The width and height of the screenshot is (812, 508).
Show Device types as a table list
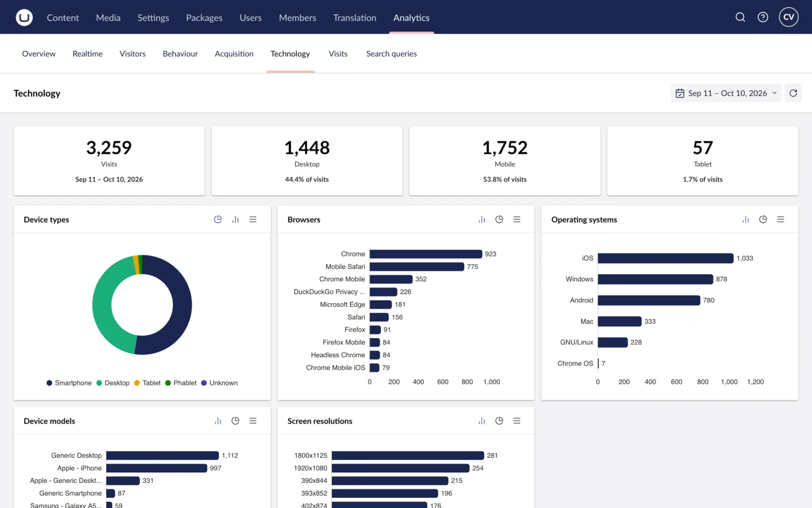tap(253, 219)
